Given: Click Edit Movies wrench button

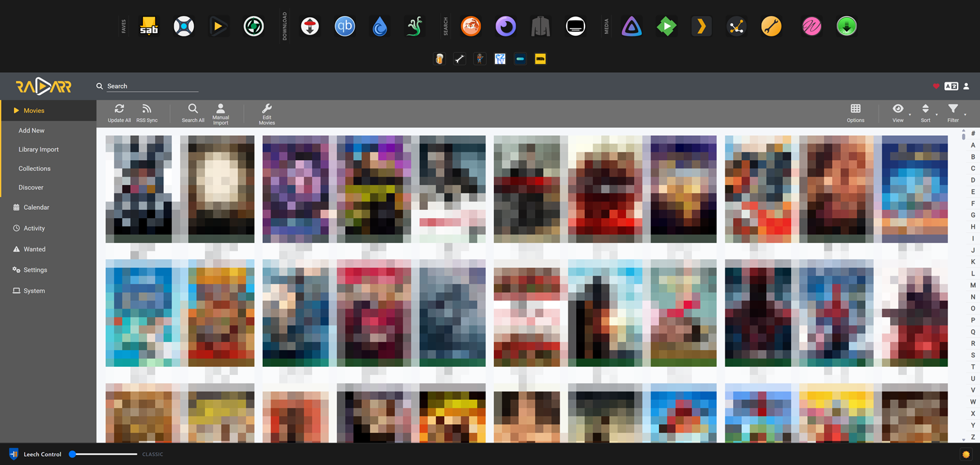Looking at the screenshot, I should (x=267, y=114).
